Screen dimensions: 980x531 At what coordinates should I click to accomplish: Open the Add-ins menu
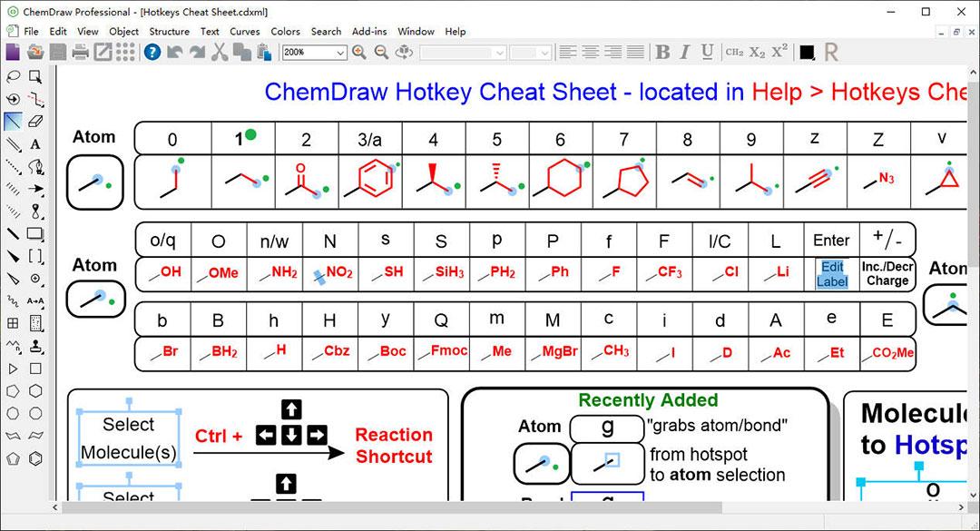tap(369, 31)
